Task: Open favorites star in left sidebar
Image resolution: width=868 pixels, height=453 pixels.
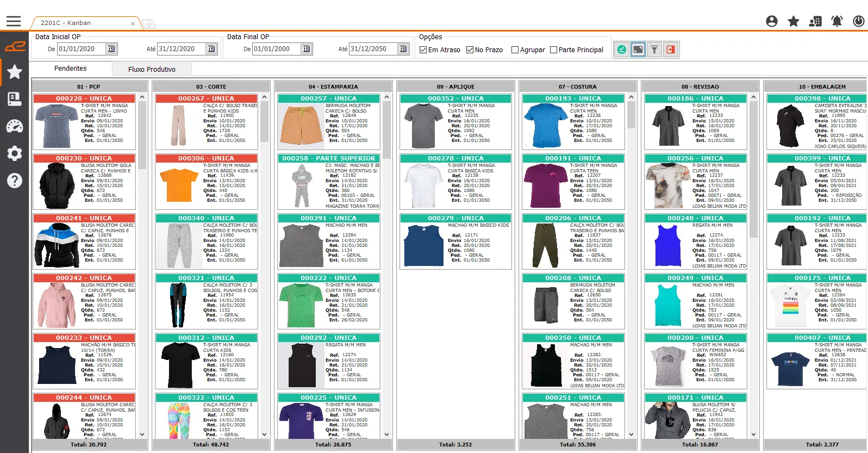Action: click(x=15, y=72)
